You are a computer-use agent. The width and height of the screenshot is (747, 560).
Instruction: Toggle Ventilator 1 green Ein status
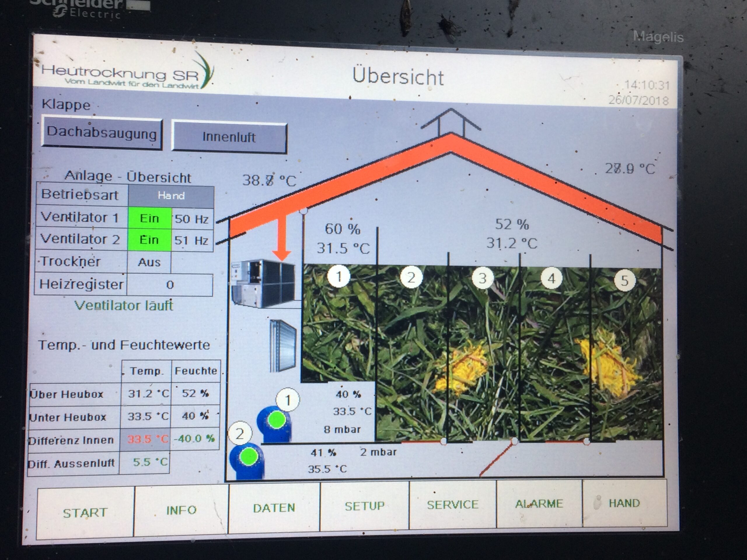(x=149, y=218)
